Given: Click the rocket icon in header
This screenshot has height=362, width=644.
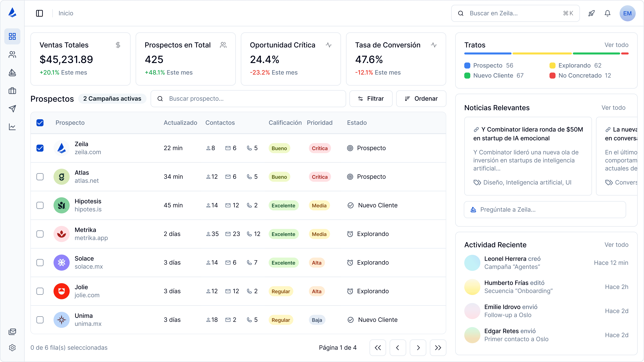Looking at the screenshot, I should point(591,13).
